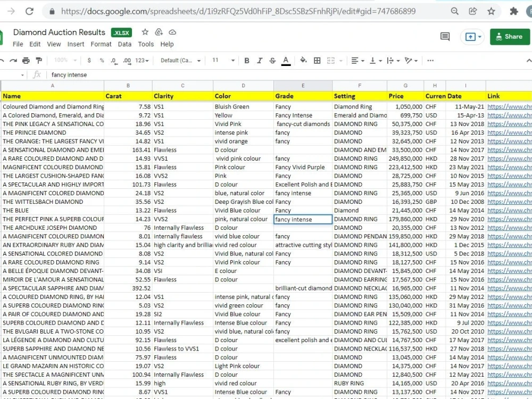Select the carat cell 392.52
The height and width of the screenshot is (399, 532).
point(128,288)
